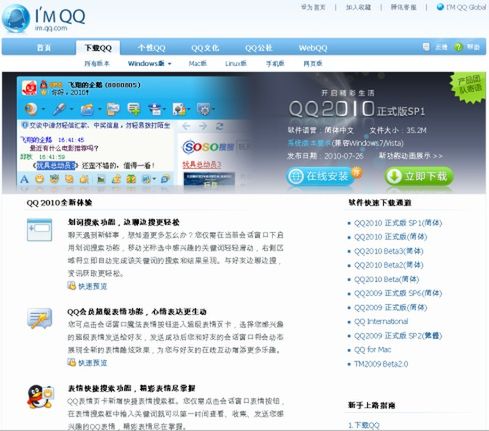The image size is (489, 431).
Task: Click the green 立即下载 download button
Action: point(419,176)
